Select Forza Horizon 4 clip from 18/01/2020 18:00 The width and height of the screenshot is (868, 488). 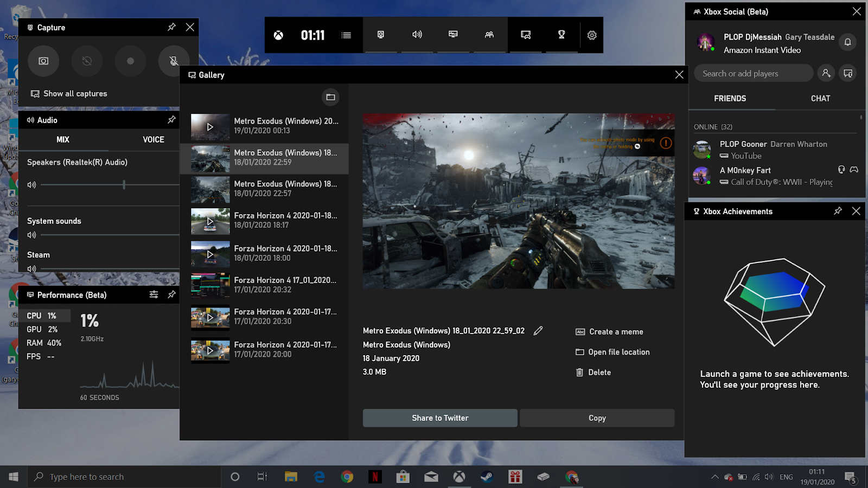(265, 253)
